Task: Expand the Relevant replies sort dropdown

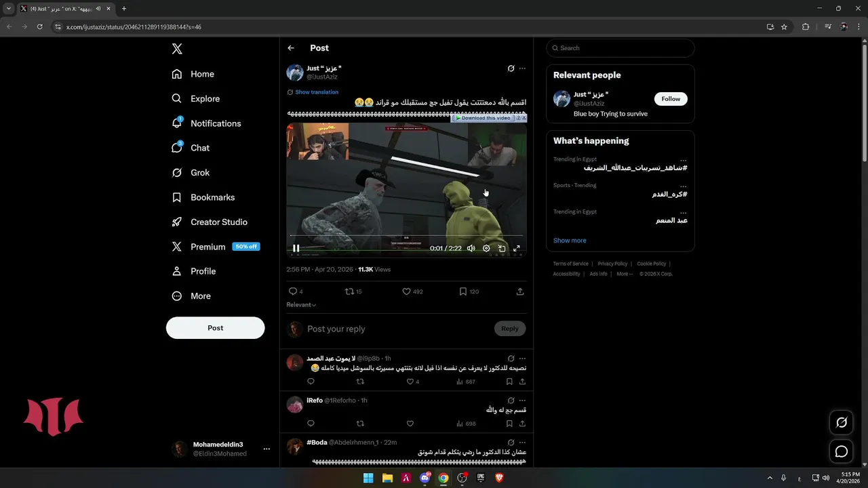Action: pos(301,305)
